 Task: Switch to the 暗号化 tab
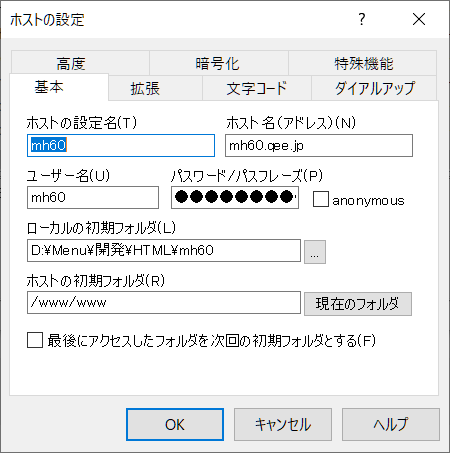coord(219,63)
